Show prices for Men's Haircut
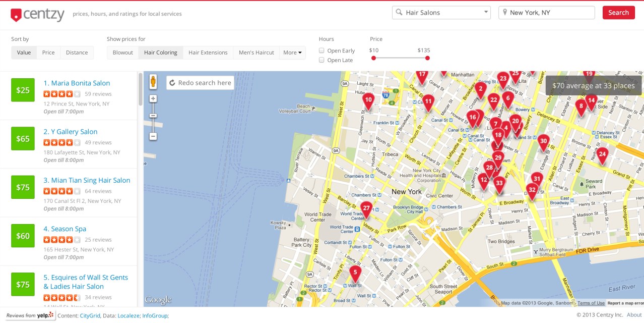The width and height of the screenshot is (644, 323). coord(256,52)
